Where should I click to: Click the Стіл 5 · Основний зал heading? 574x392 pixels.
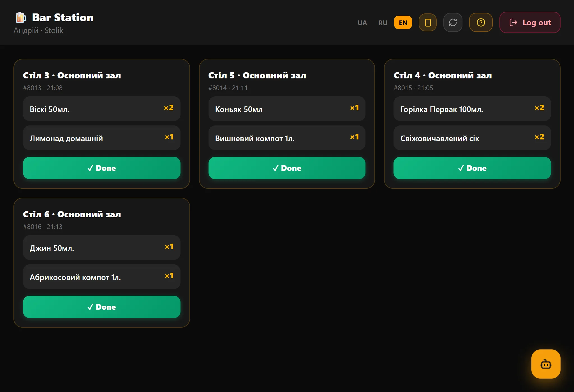click(x=257, y=75)
